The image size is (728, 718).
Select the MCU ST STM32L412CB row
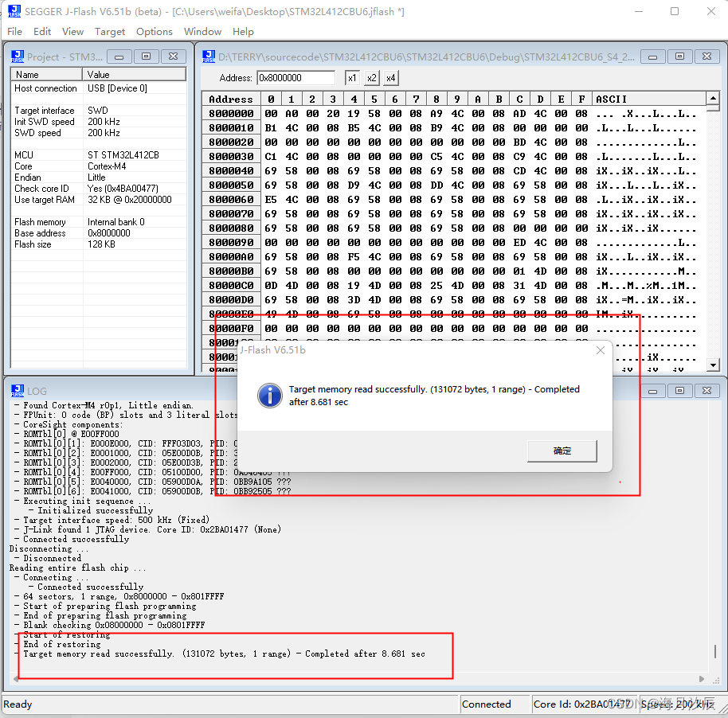pos(99,155)
